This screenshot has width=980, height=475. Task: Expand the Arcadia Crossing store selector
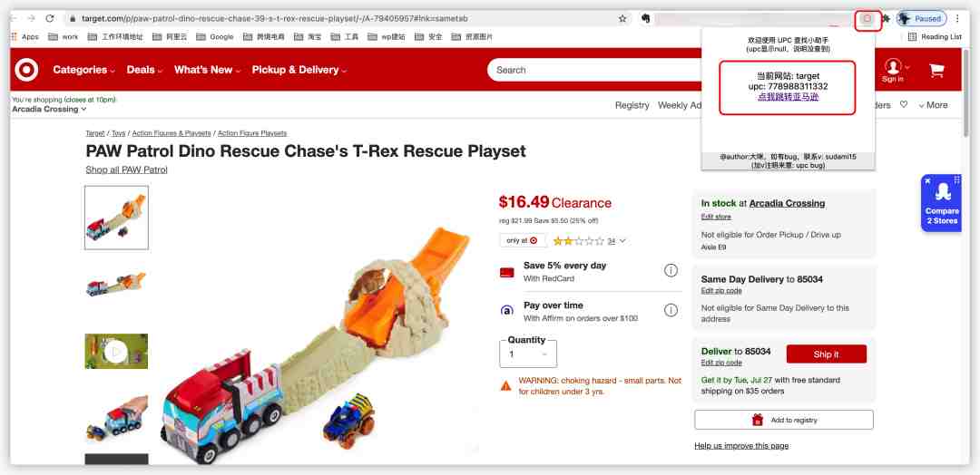pos(49,109)
